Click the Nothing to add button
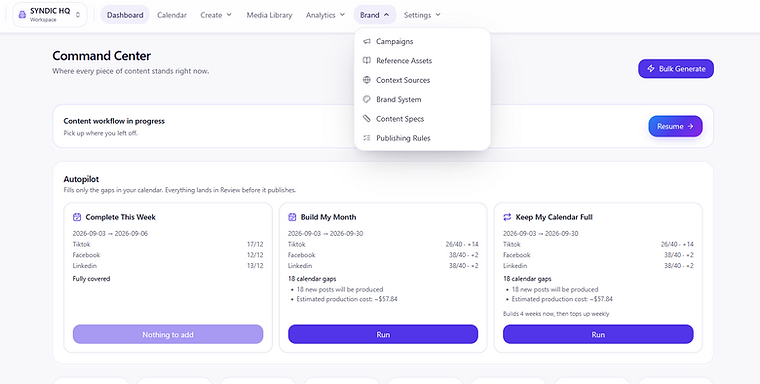Viewport: 760px width, 384px height. pyautogui.click(x=168, y=335)
